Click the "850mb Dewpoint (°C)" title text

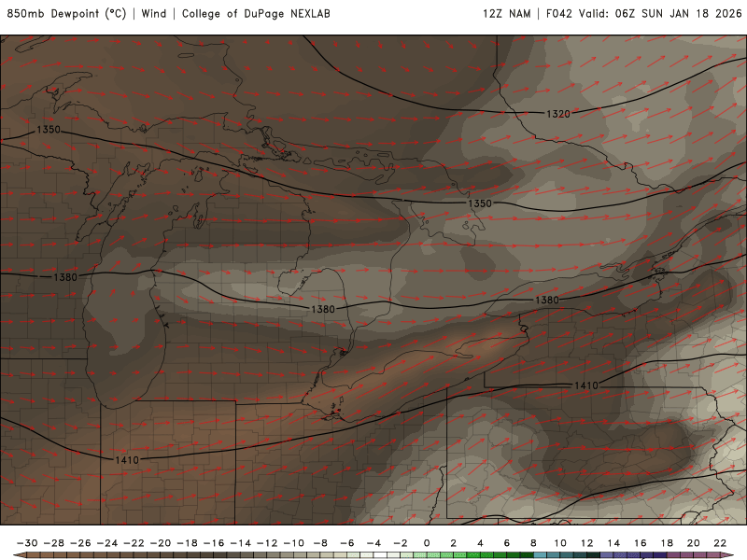[x=66, y=14]
